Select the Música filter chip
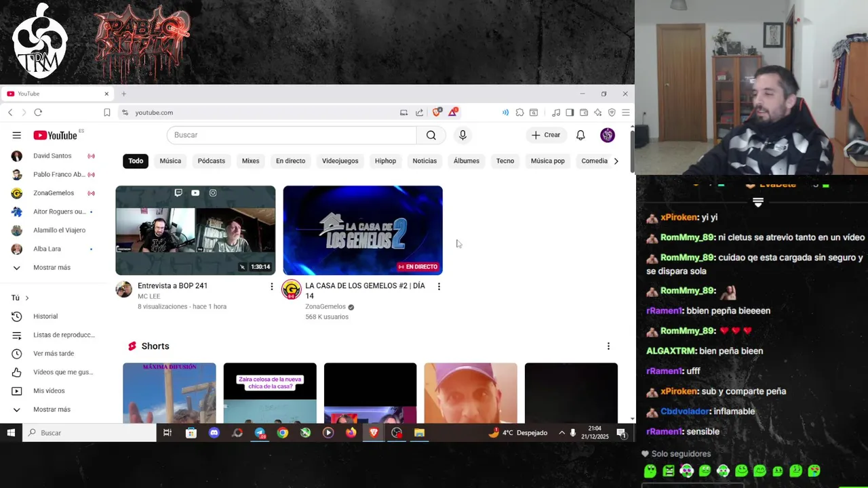 coord(170,161)
